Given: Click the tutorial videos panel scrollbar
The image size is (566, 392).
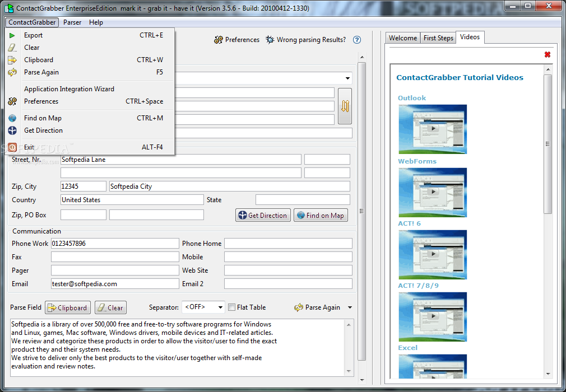Looking at the screenshot, I should (548, 144).
